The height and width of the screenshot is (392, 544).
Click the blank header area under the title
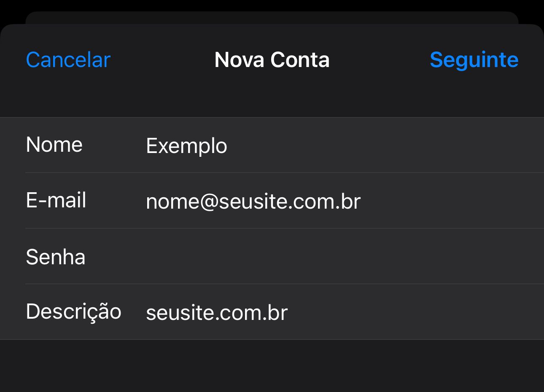pyautogui.click(x=272, y=98)
